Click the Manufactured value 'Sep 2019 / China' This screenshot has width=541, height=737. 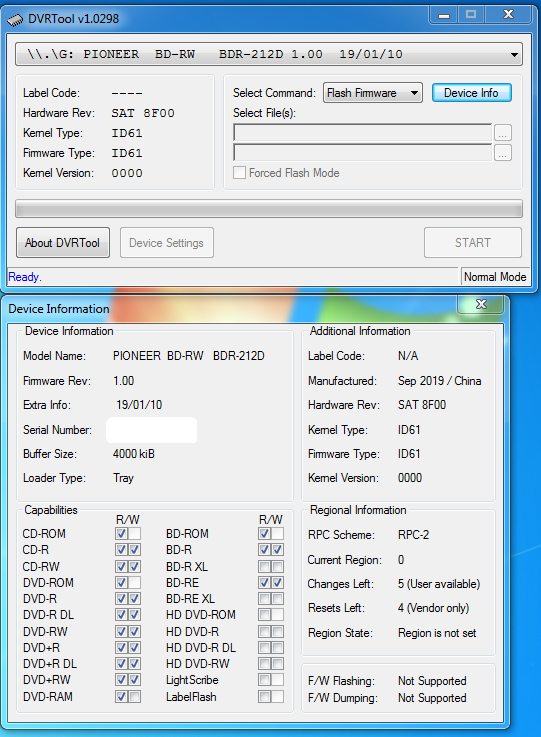[439, 381]
